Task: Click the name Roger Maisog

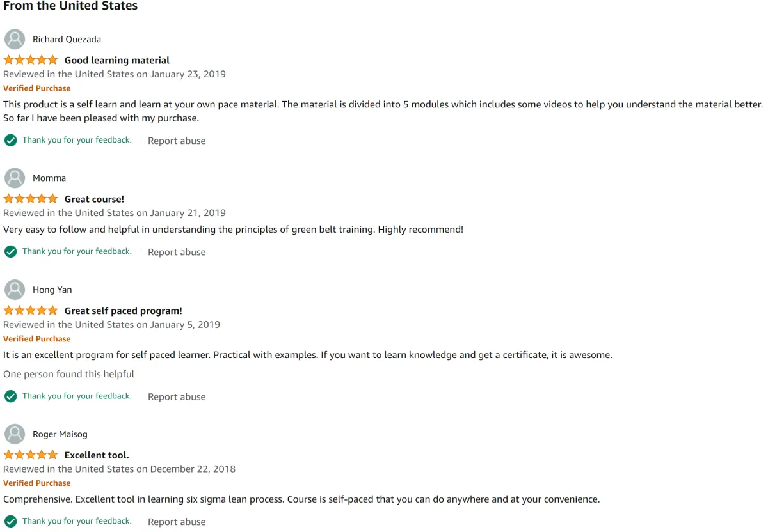Action: pos(60,434)
